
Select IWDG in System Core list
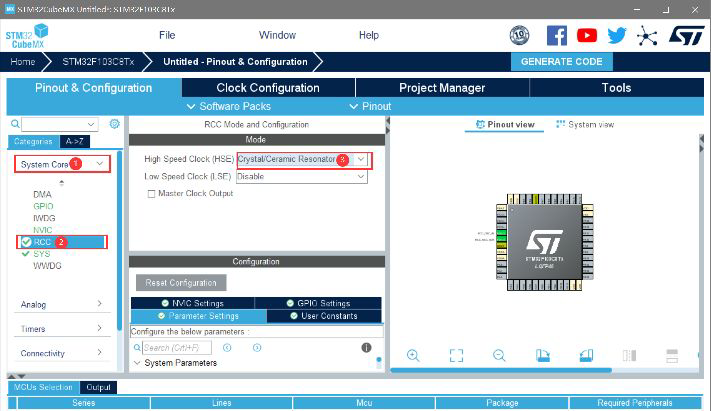[44, 218]
